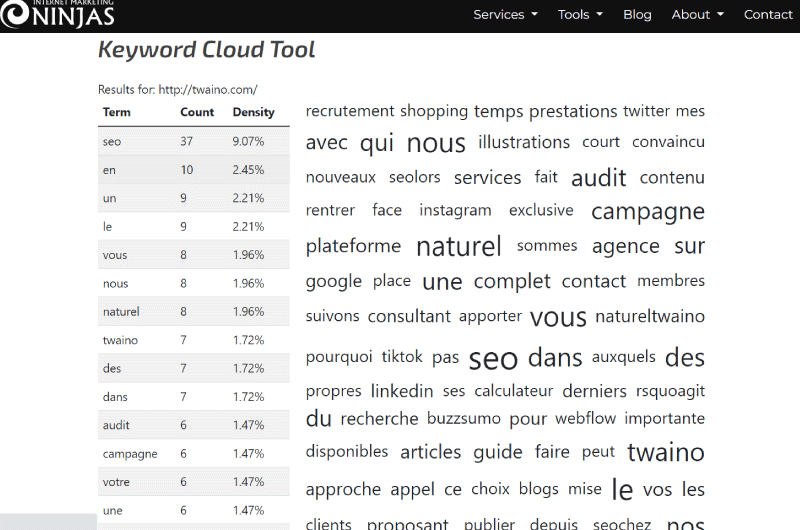Viewport: 800px width, 530px height.
Task: Click 'twitter' in the keyword cloud
Action: coord(646,111)
